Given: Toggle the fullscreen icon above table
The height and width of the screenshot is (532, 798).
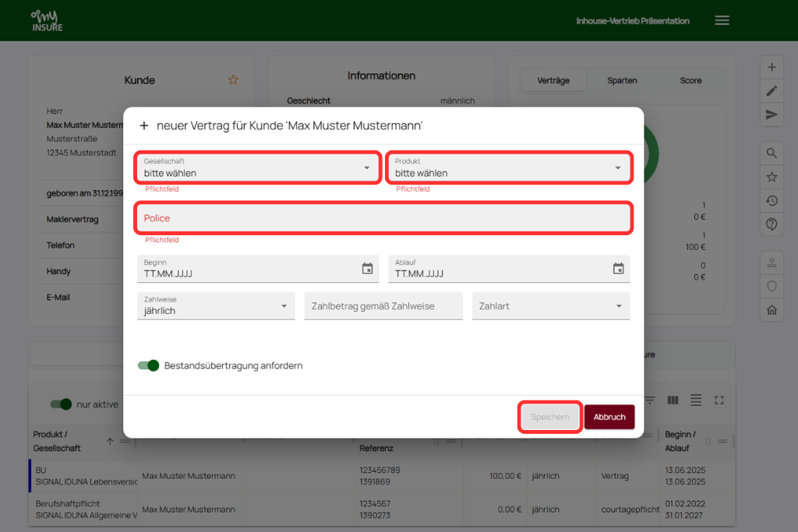Looking at the screenshot, I should 719,400.
